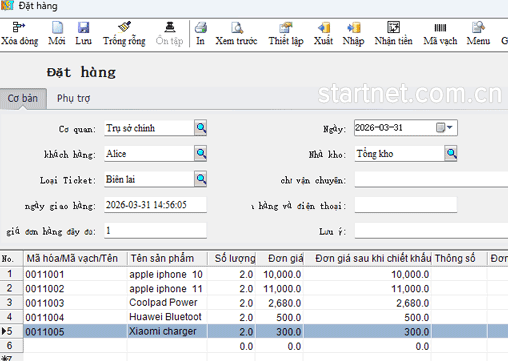Select row header number 6
Viewport: 508px width, 361px height.
click(12, 346)
